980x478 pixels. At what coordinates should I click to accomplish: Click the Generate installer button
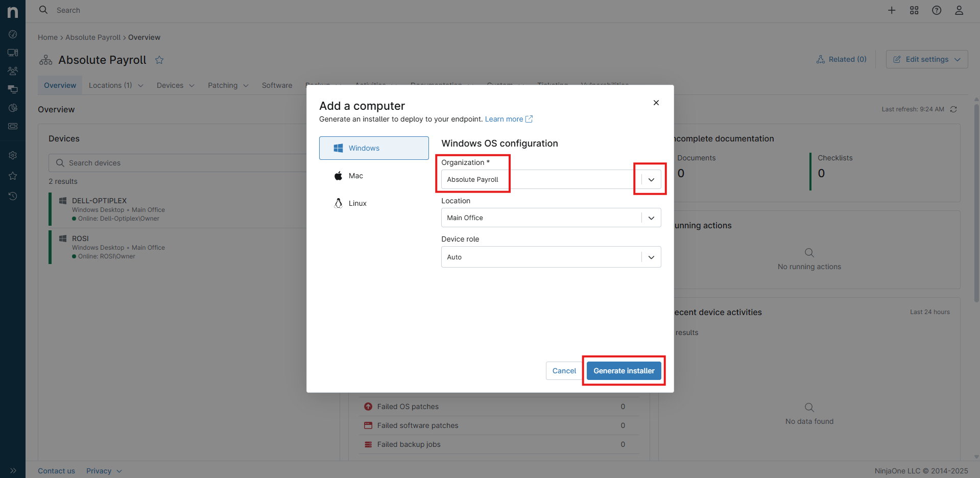(x=624, y=371)
